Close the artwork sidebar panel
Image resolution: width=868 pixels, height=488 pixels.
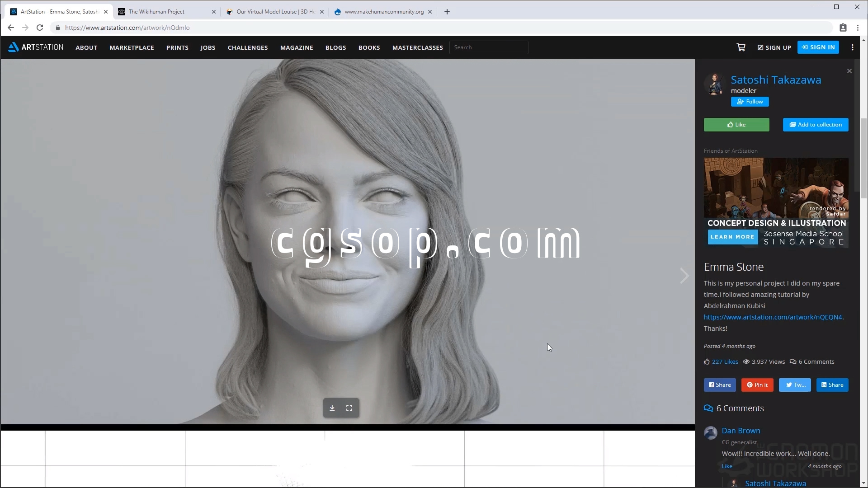pos(849,71)
